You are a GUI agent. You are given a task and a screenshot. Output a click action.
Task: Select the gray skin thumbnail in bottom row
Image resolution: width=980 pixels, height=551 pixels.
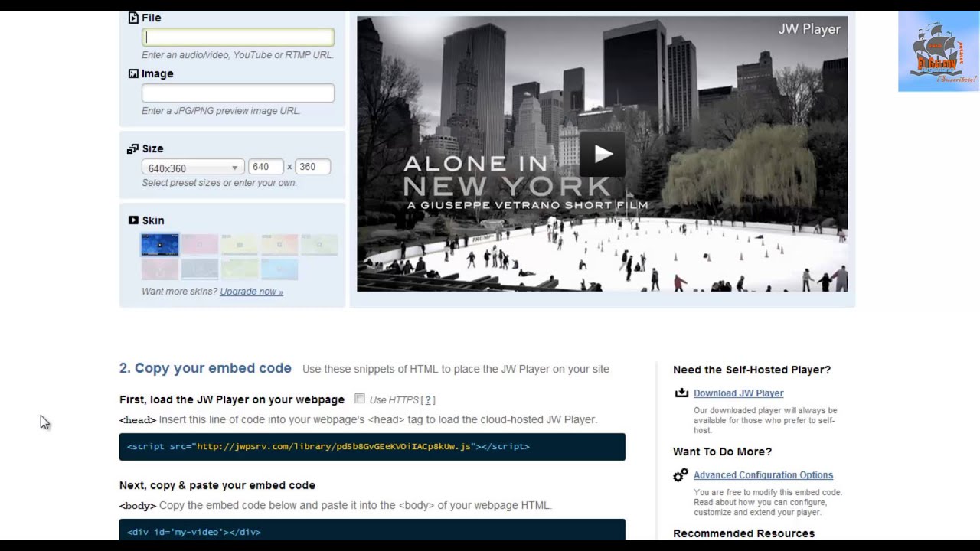pos(200,269)
